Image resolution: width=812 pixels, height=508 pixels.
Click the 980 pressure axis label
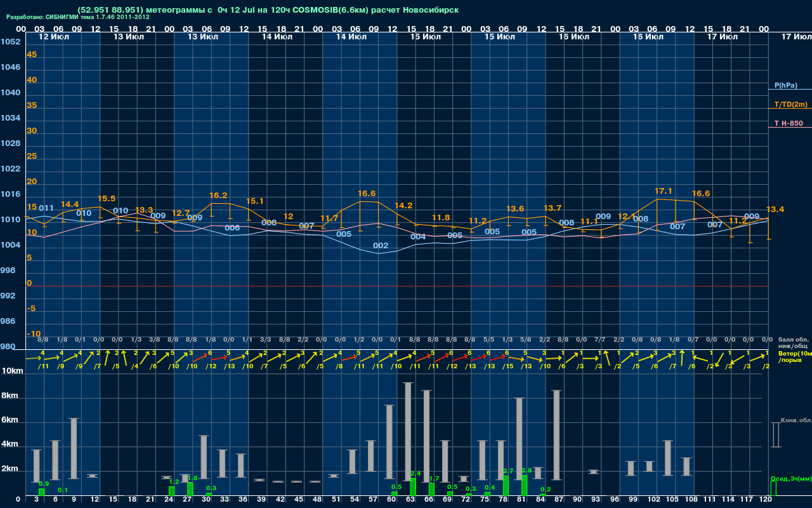tap(8, 347)
